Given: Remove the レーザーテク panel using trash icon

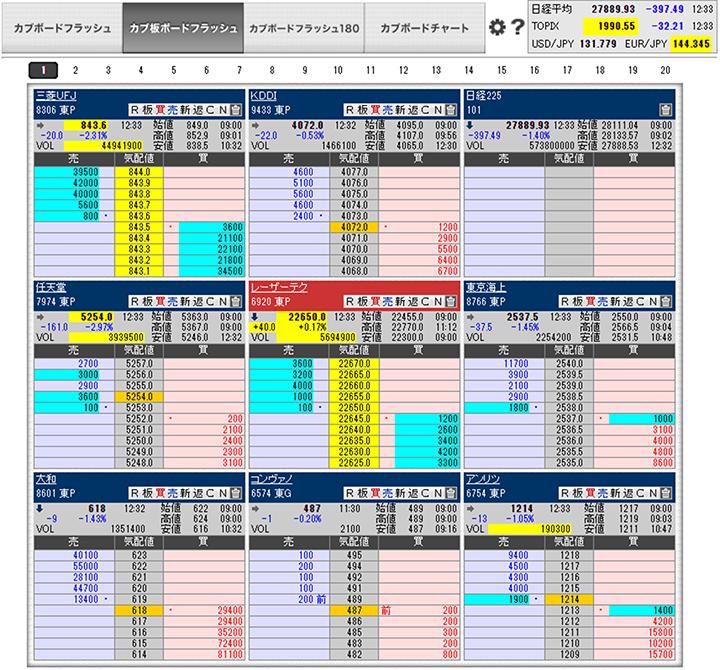Looking at the screenshot, I should [451, 301].
